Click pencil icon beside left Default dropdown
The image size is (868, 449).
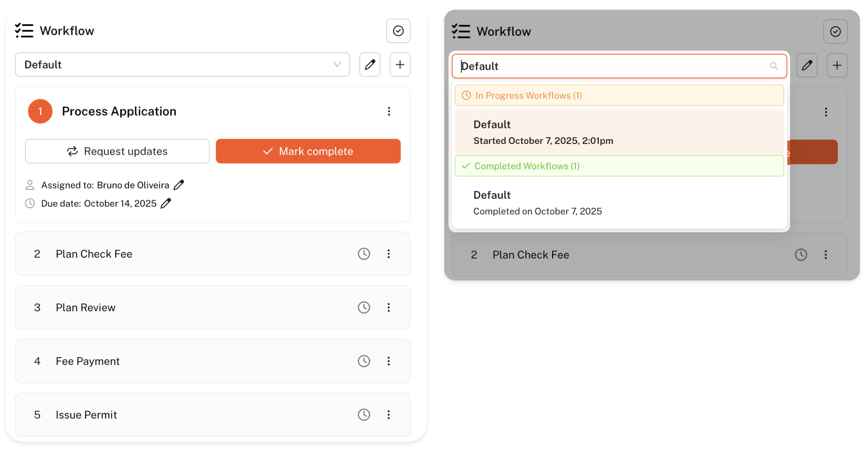pos(370,65)
